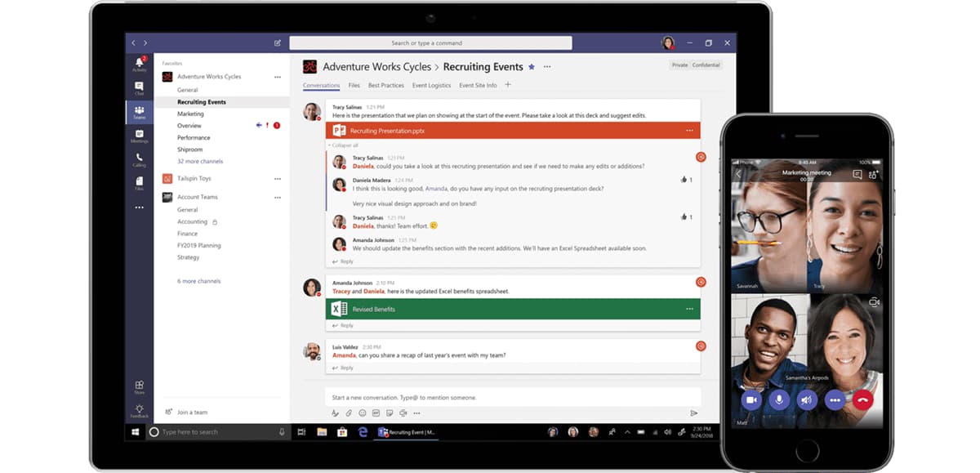980x473 pixels.
Task: Open channel header more options ellipsis
Action: click(x=547, y=66)
